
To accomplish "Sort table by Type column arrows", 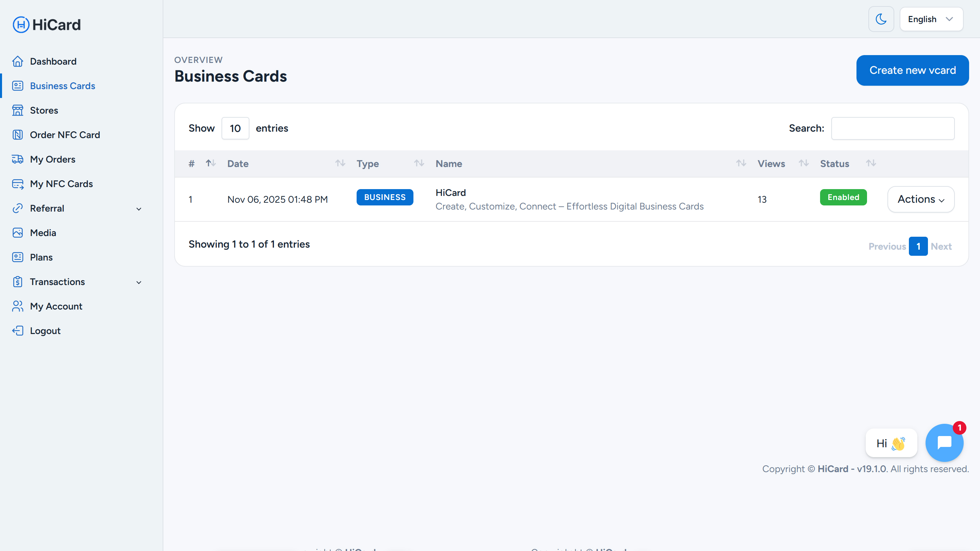I will [x=419, y=163].
